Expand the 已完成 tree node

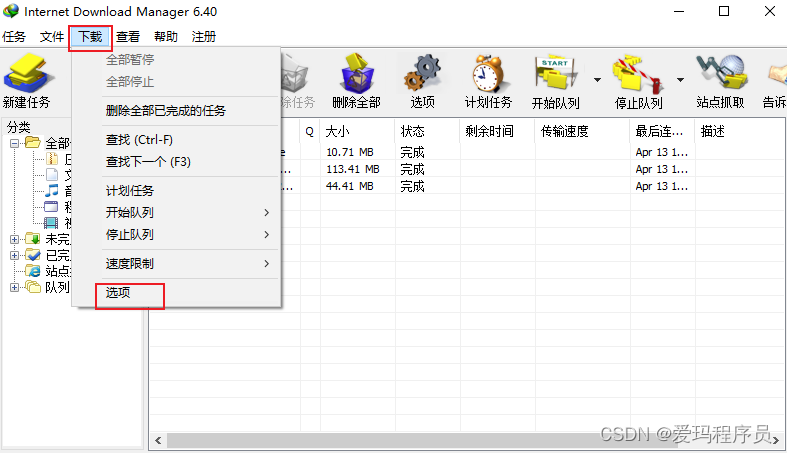tap(15, 255)
